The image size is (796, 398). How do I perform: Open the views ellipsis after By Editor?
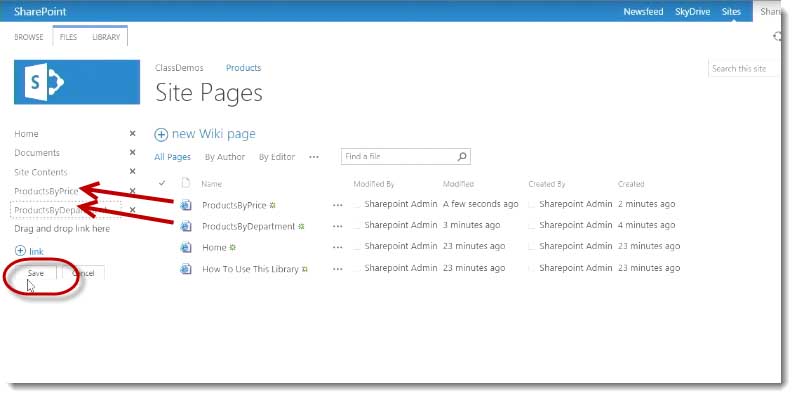[314, 157]
